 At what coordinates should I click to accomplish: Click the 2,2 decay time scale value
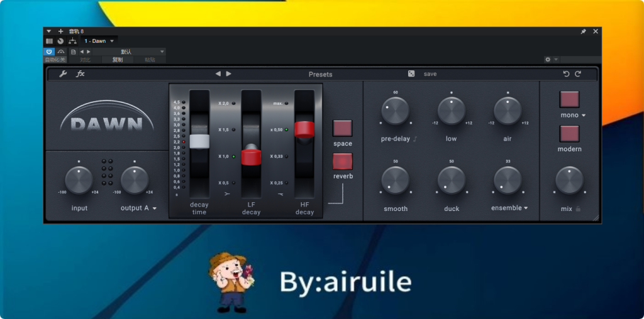pyautogui.click(x=177, y=141)
